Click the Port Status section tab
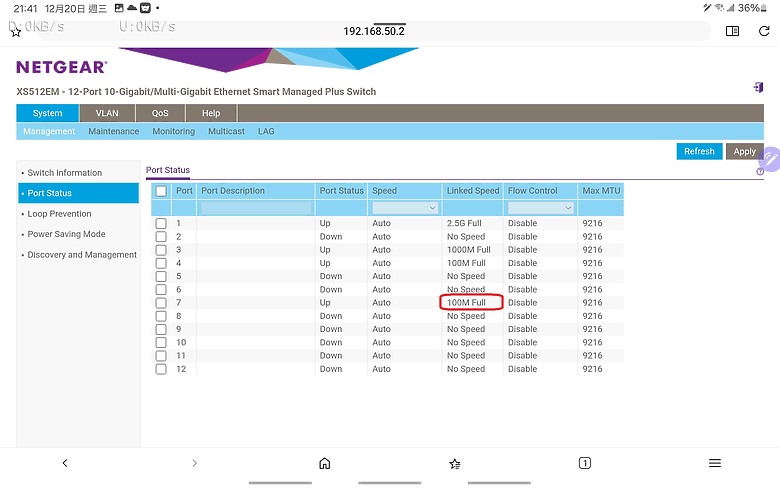The height and width of the screenshot is (488, 780). click(x=168, y=170)
